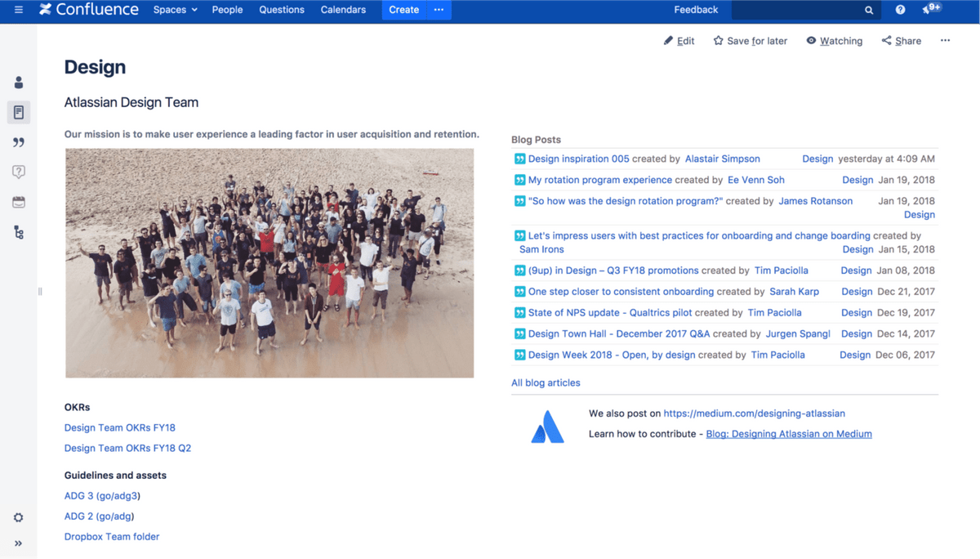Click the page more actions ellipsis
Image resolution: width=980 pixels, height=559 pixels.
coord(945,40)
